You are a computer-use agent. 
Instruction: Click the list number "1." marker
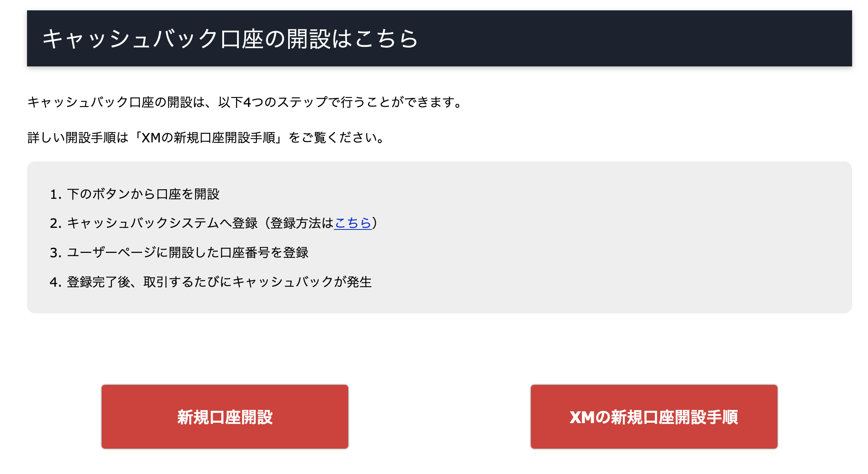coord(56,194)
